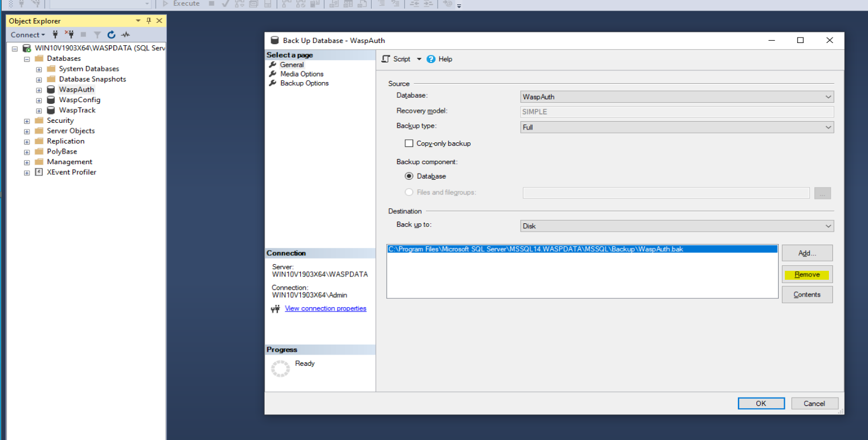Open the Back up to dropdown showing Disk
This screenshot has width=868, height=440.
tap(677, 226)
